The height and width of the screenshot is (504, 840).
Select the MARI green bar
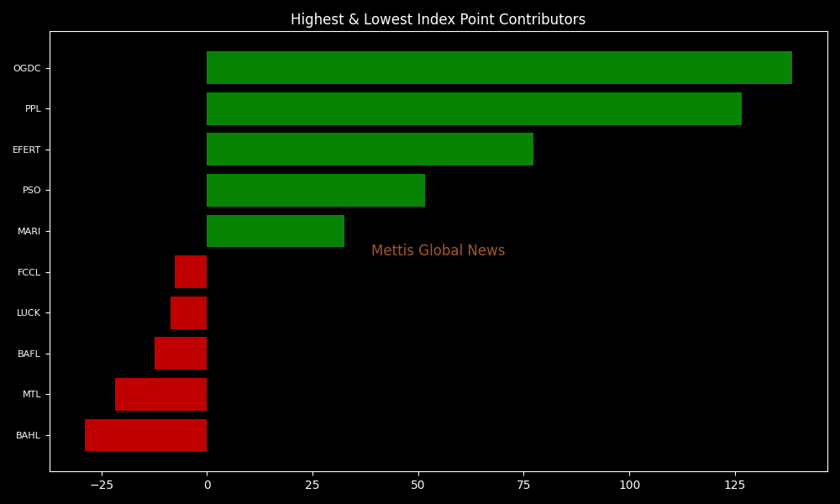point(276,231)
